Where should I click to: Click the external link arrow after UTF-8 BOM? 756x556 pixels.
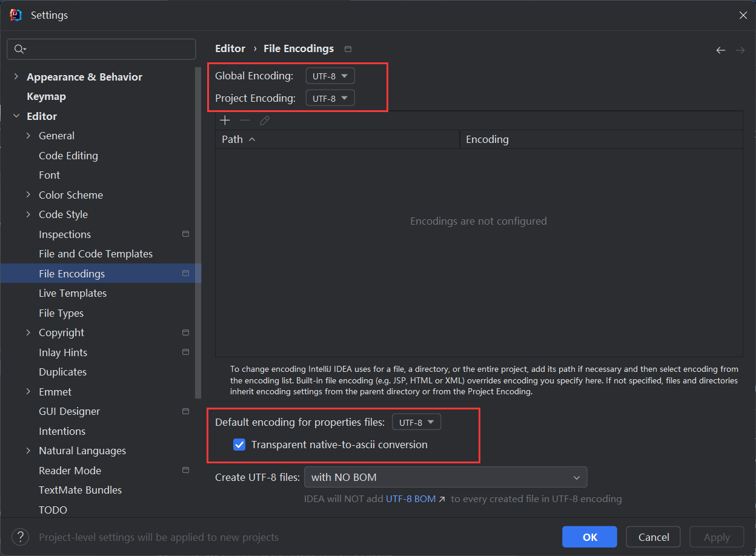[442, 500]
